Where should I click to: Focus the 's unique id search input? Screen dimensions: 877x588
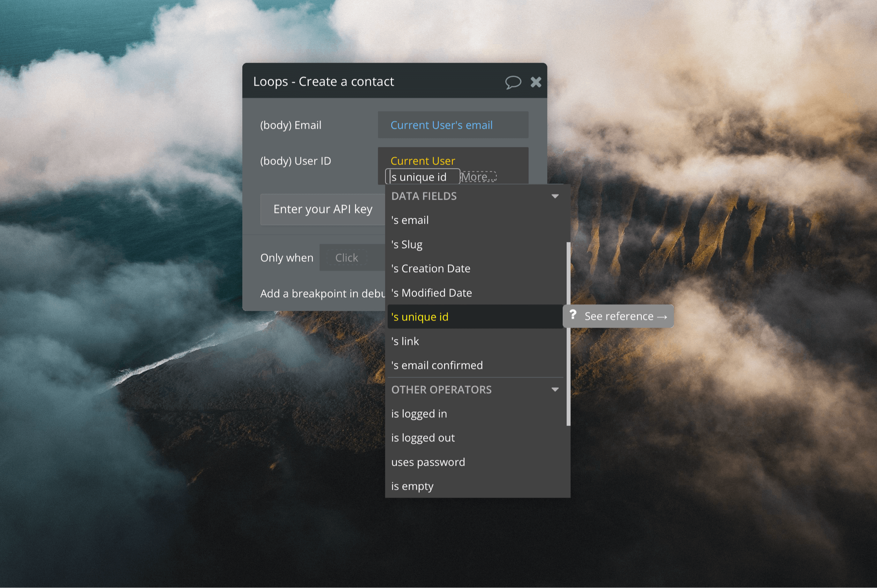coord(422,177)
